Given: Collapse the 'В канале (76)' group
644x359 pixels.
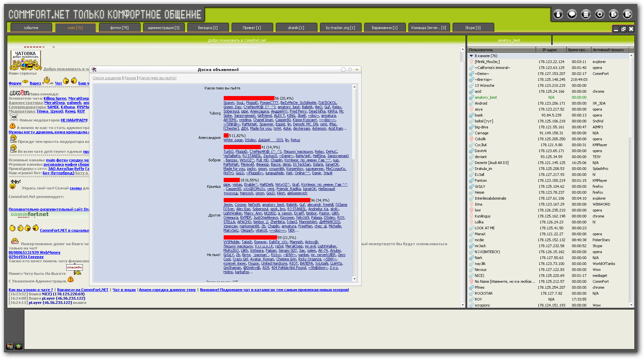Looking at the screenshot, I should coord(471,56).
